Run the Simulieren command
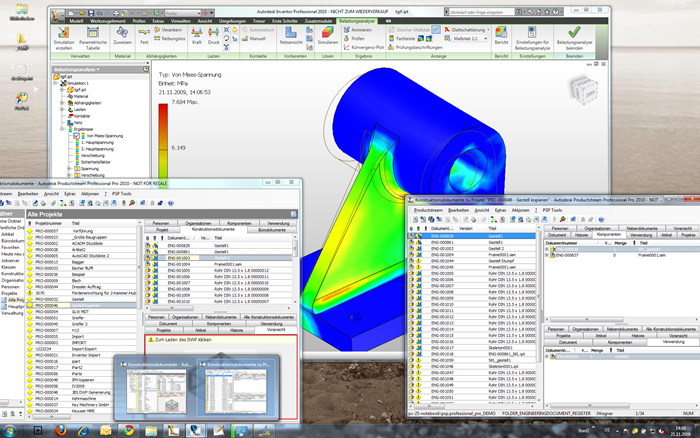Image resolution: width=700 pixels, height=438 pixels. pyautogui.click(x=328, y=36)
